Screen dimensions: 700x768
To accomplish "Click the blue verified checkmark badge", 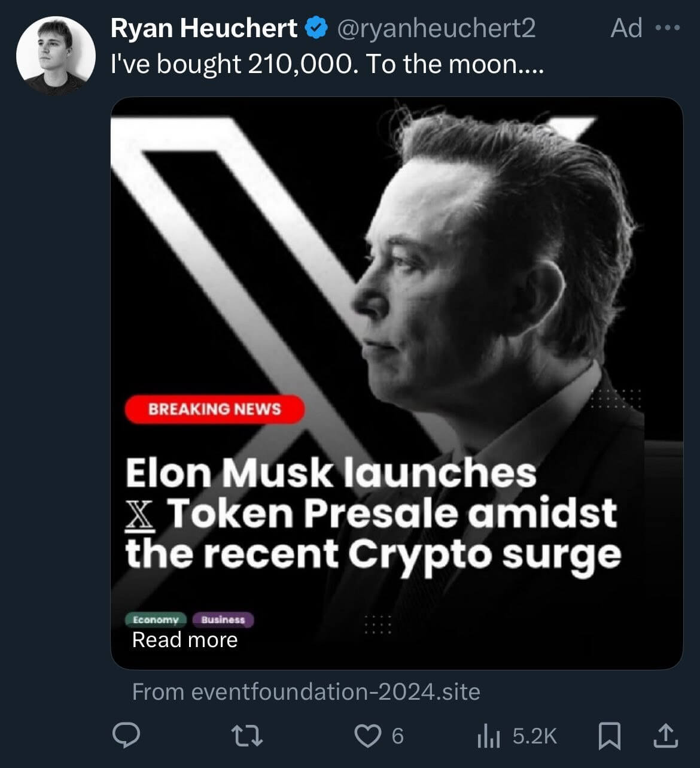I will click(316, 28).
